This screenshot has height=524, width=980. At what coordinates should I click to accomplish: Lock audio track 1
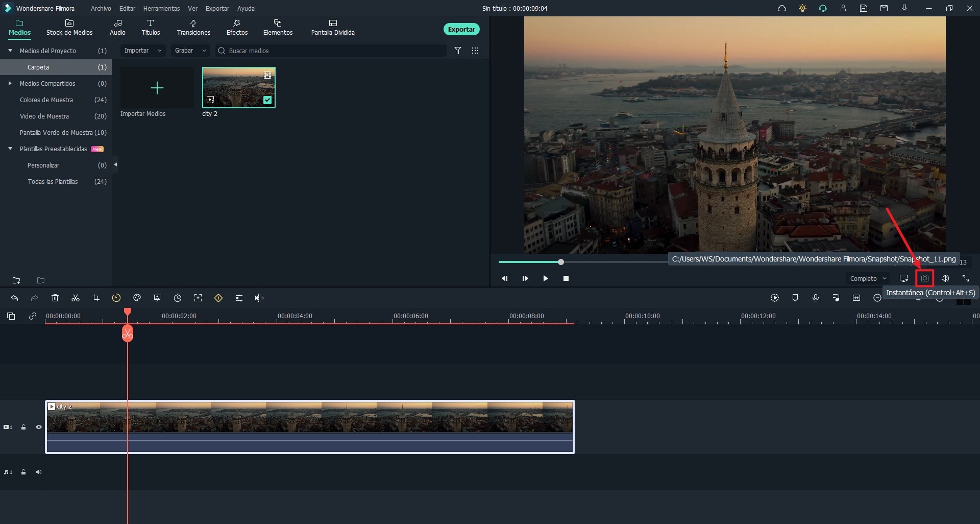pos(23,472)
